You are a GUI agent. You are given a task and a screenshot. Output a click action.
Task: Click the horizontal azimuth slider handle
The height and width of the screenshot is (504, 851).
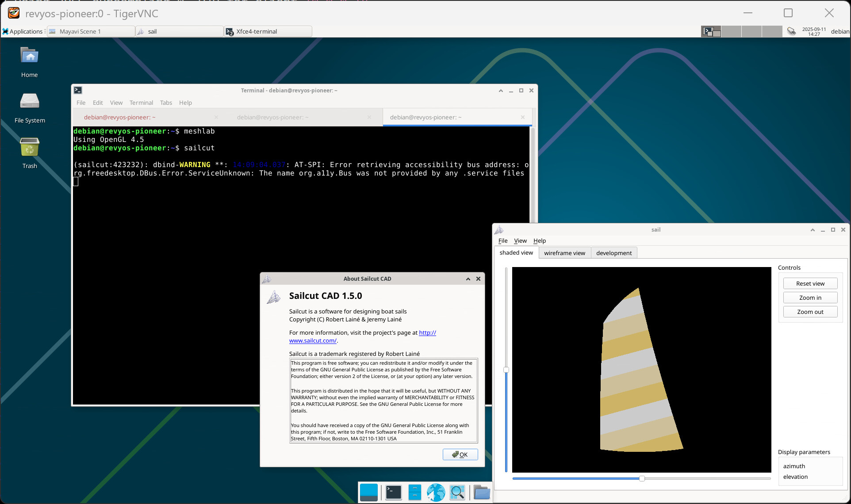[x=642, y=478]
